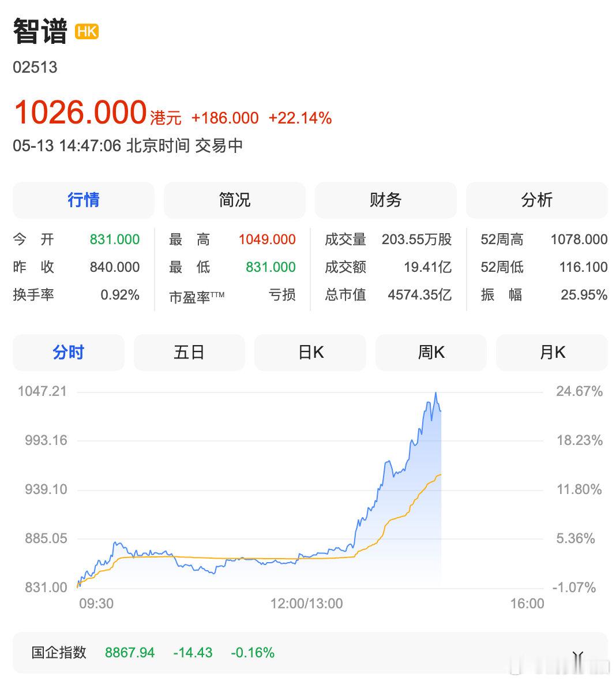Click the price change +186.000

click(x=225, y=118)
